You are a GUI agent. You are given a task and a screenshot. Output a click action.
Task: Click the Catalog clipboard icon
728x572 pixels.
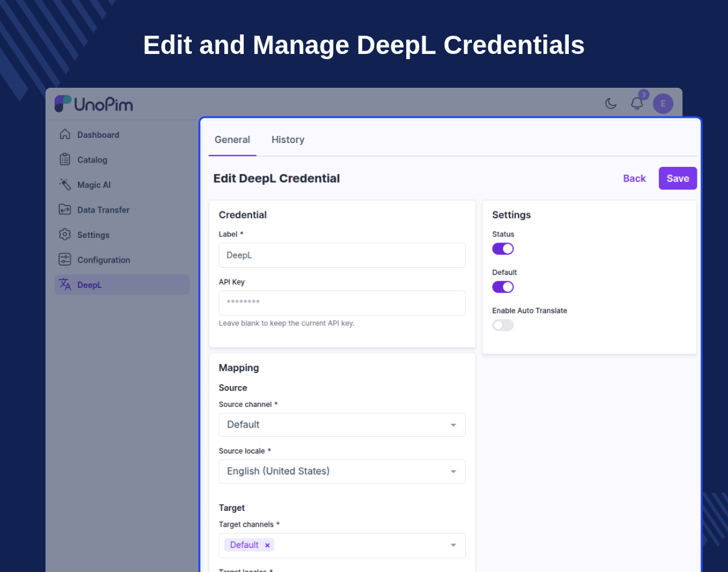tap(65, 159)
